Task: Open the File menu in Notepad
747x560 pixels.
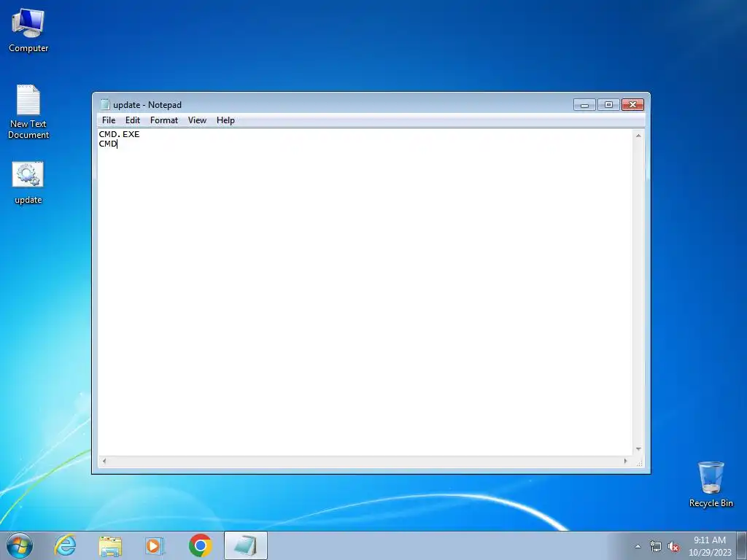Action: point(109,120)
